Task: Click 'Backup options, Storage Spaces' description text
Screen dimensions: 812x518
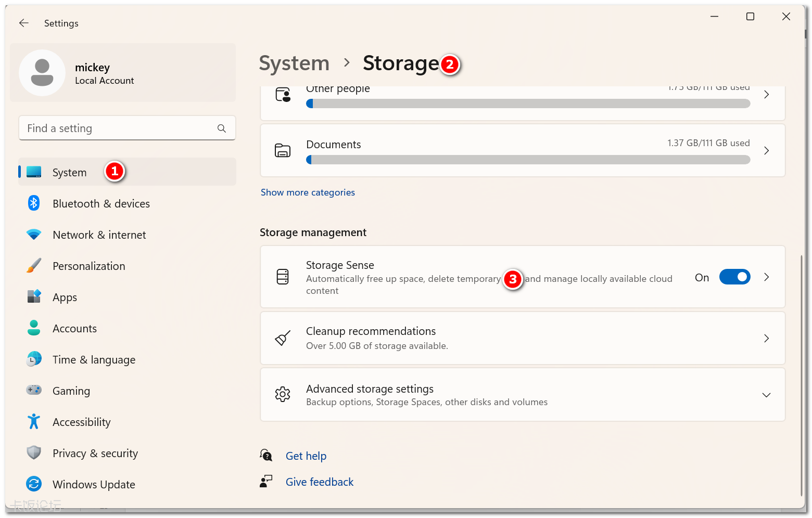Action: (x=427, y=402)
